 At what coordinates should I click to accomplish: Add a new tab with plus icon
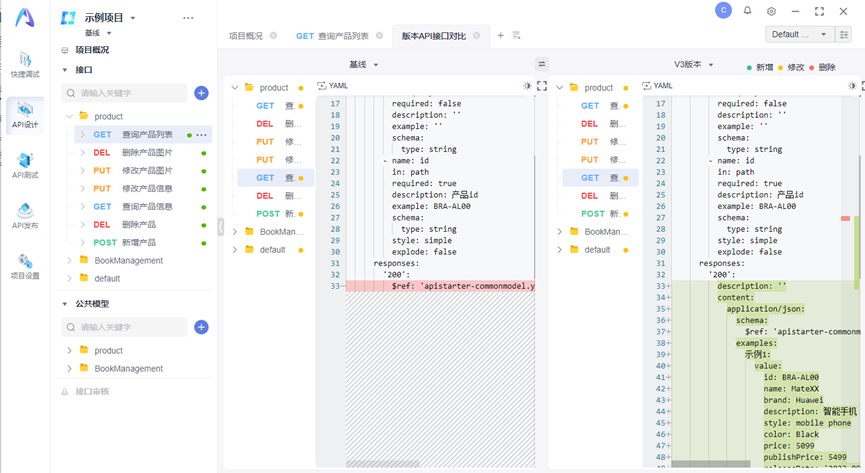click(500, 35)
